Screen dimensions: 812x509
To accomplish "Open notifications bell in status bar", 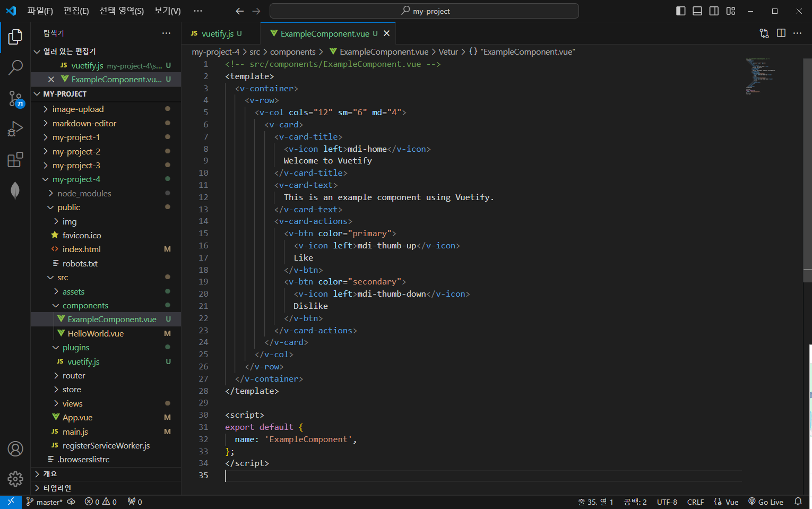I will click(x=798, y=502).
